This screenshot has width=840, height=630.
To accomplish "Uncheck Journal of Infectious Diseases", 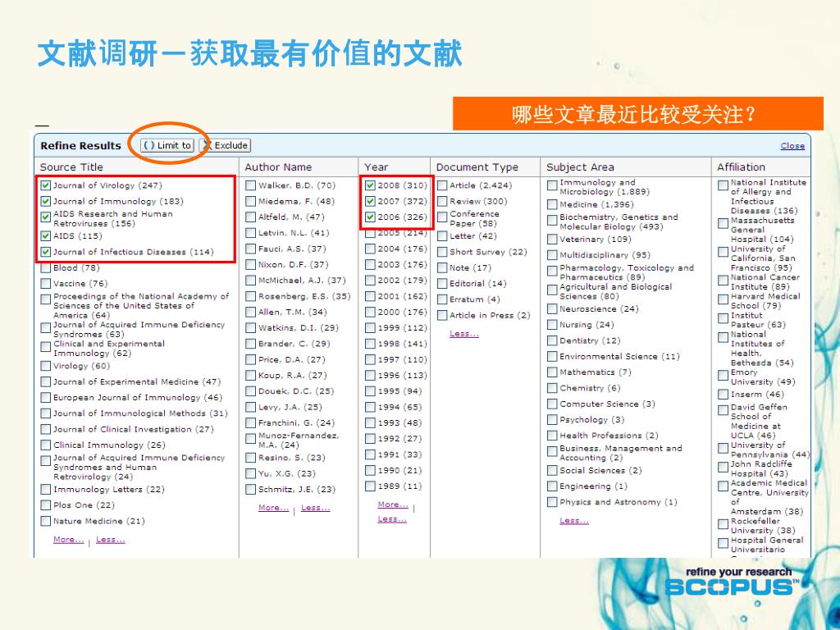I will coord(46,252).
